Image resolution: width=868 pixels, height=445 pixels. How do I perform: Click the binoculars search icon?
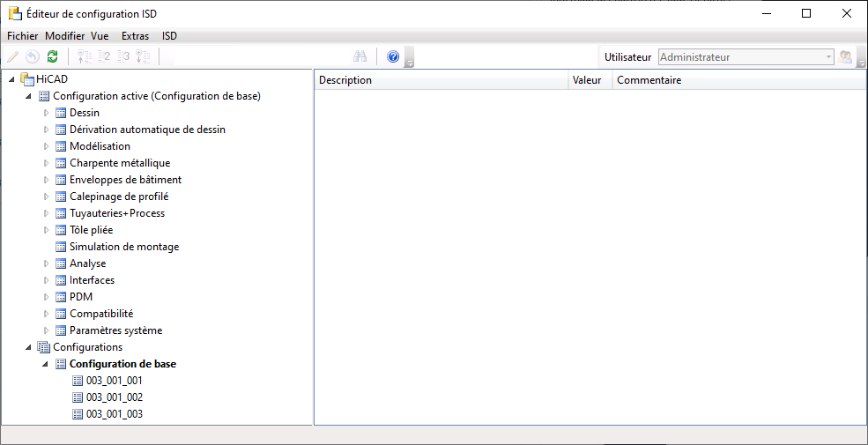(x=360, y=56)
